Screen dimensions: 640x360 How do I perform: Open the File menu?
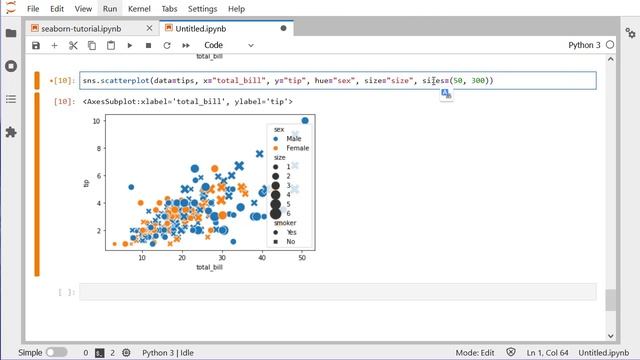point(33,9)
